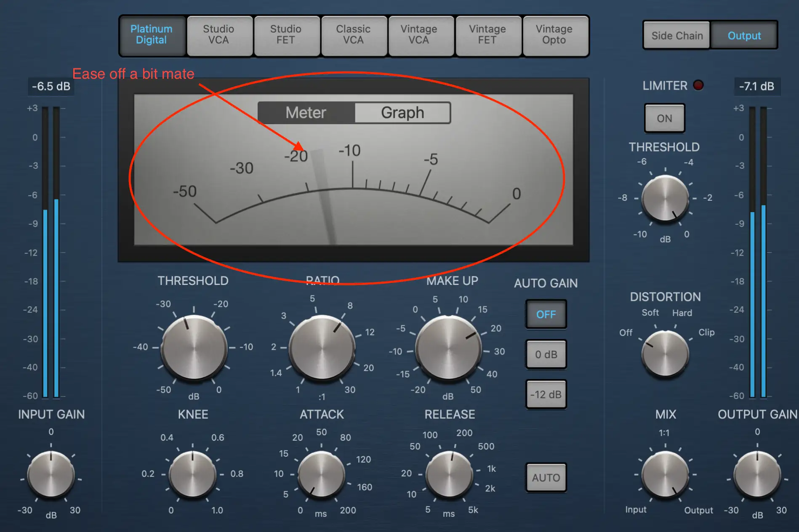Show the Graph display view

tap(402, 113)
